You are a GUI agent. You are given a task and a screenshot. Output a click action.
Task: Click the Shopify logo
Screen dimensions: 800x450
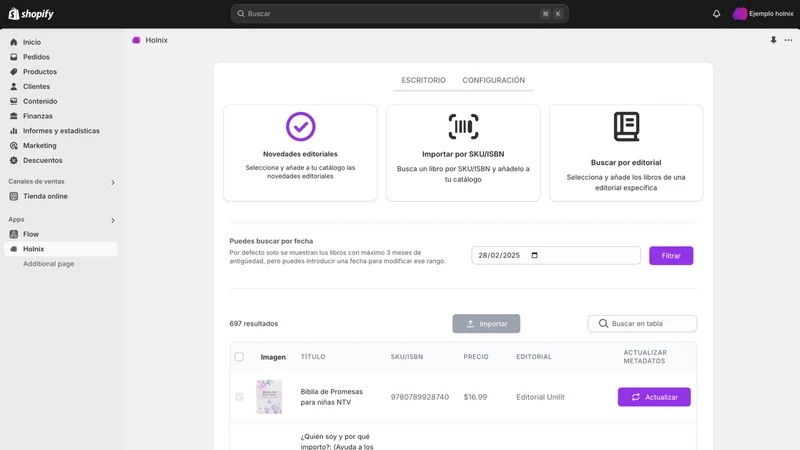click(31, 14)
